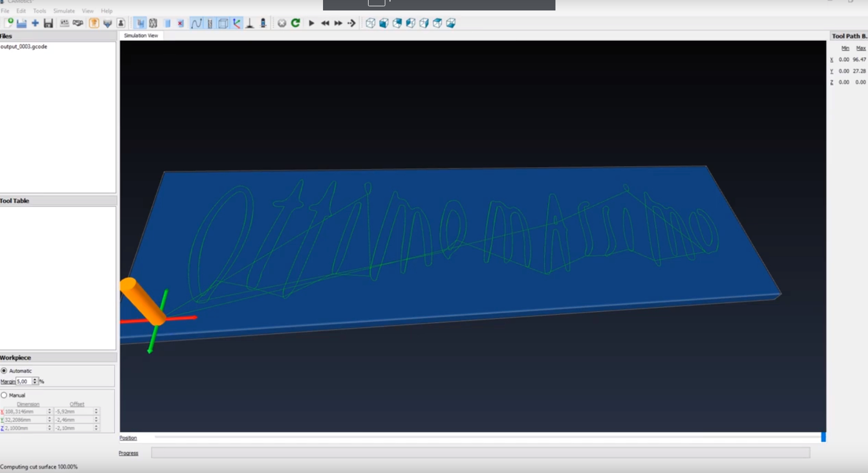Click the New Project icon
This screenshot has height=473, width=868.
tap(8, 23)
